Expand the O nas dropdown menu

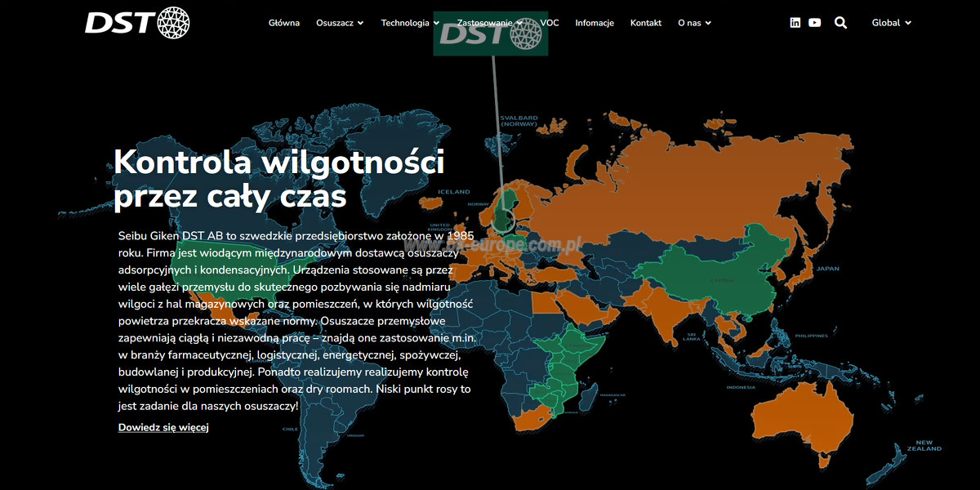[695, 23]
